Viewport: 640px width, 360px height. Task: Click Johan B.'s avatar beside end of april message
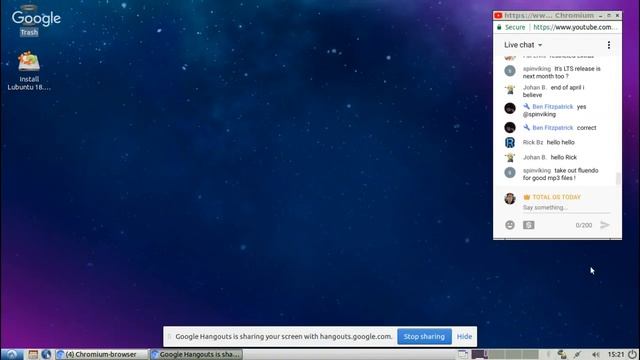510,89
